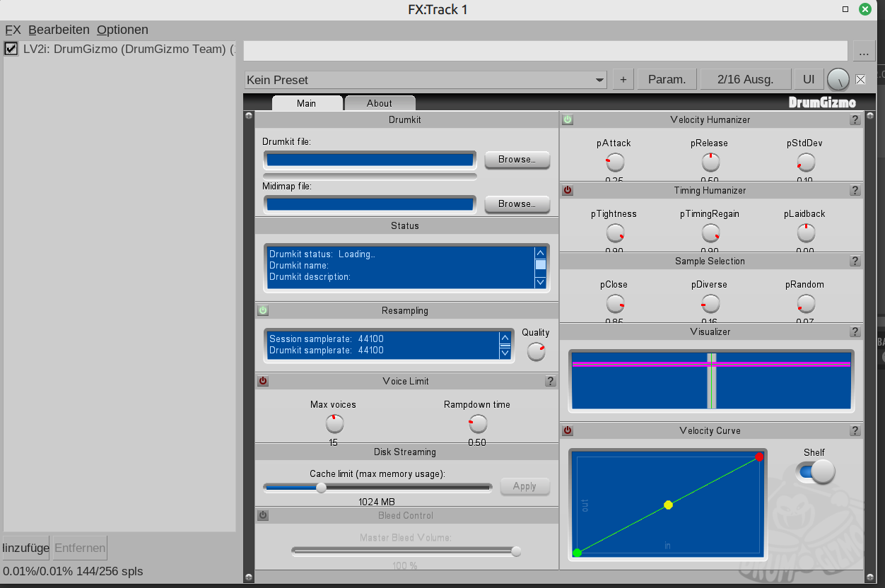
Task: Click the UI button
Action: 808,80
